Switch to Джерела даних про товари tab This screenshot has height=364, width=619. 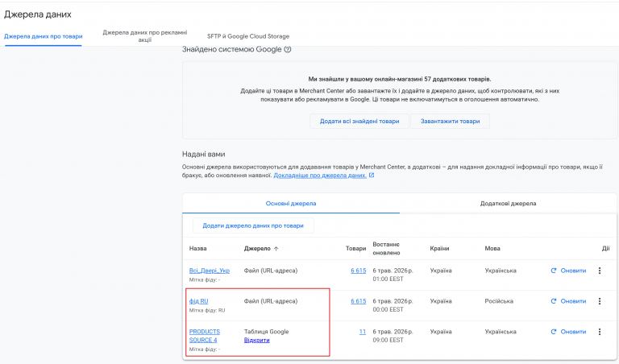43,36
